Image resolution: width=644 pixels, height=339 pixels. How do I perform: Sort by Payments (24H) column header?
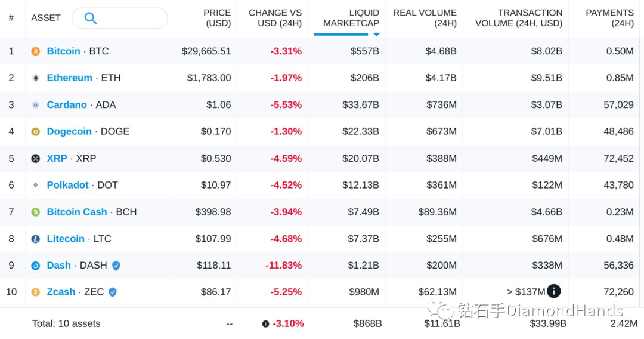pyautogui.click(x=609, y=18)
